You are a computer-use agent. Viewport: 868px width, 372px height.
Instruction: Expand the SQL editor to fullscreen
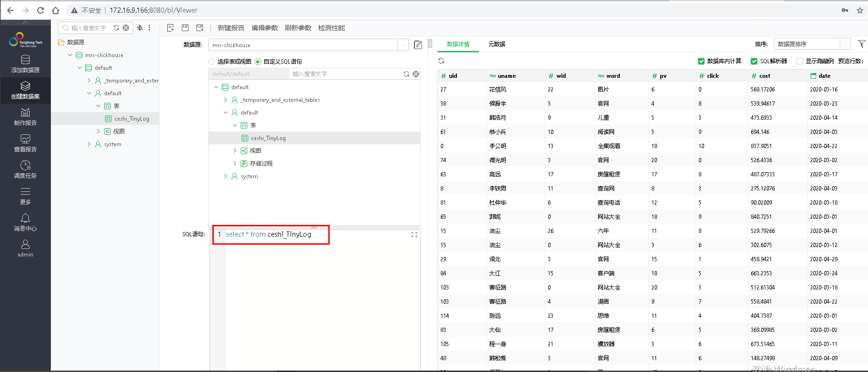pyautogui.click(x=414, y=234)
